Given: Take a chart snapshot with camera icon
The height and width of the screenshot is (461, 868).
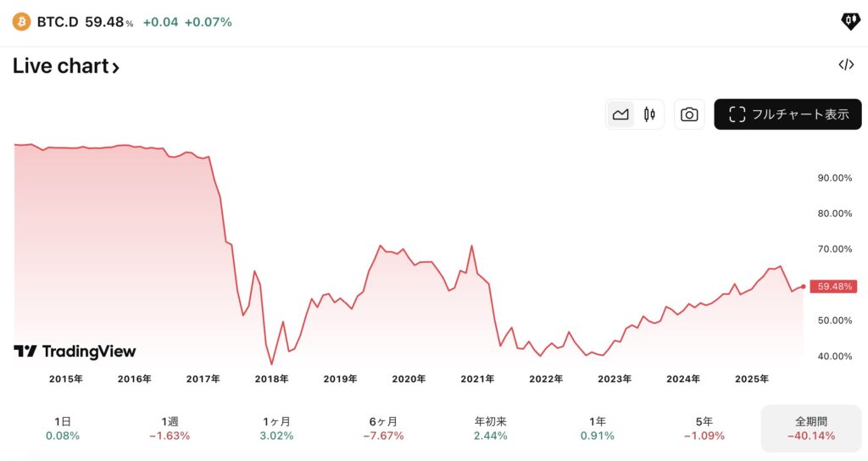Looking at the screenshot, I should click(689, 114).
